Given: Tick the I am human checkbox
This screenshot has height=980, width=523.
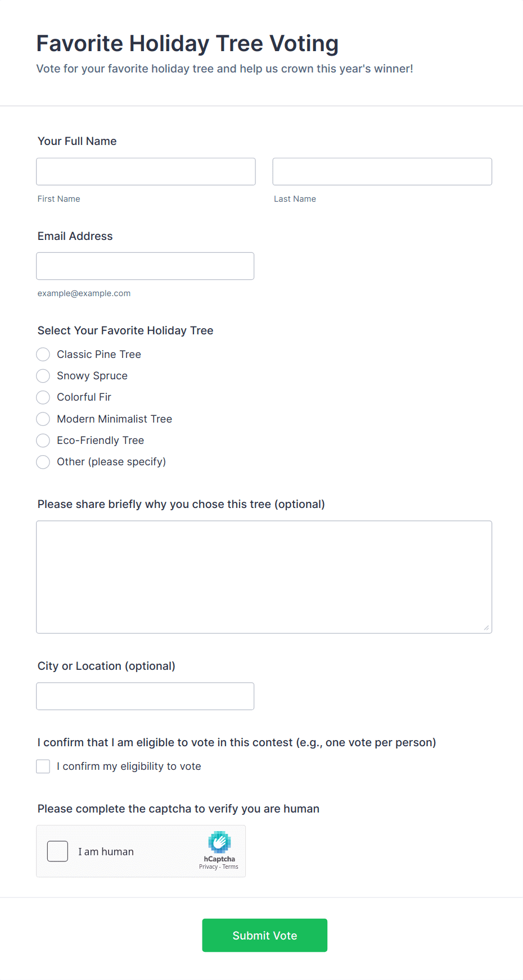Looking at the screenshot, I should [57, 851].
